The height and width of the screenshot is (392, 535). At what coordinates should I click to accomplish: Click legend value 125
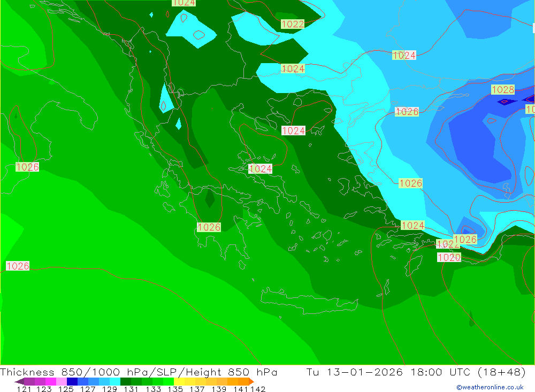tap(66, 389)
